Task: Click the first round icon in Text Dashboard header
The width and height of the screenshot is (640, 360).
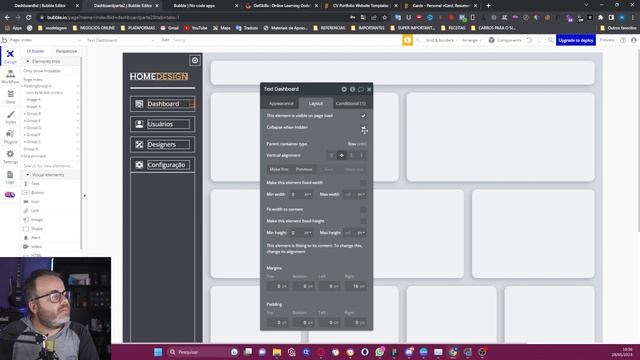Action: [344, 89]
